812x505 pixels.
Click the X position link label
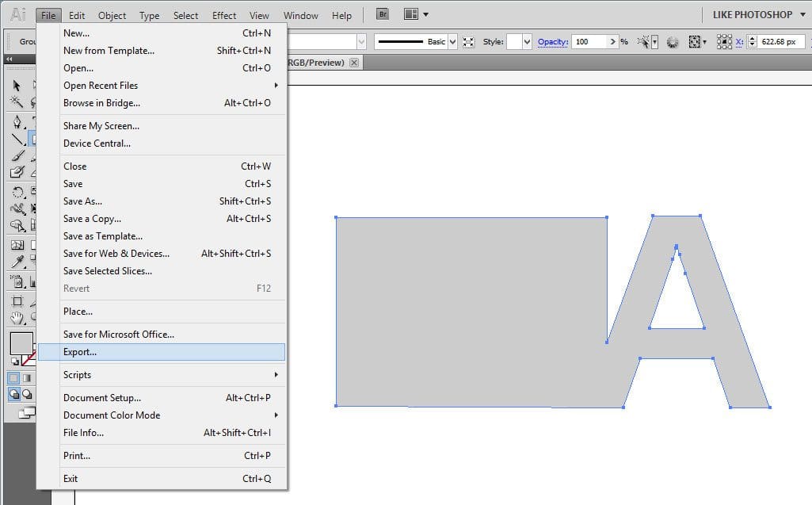point(739,41)
